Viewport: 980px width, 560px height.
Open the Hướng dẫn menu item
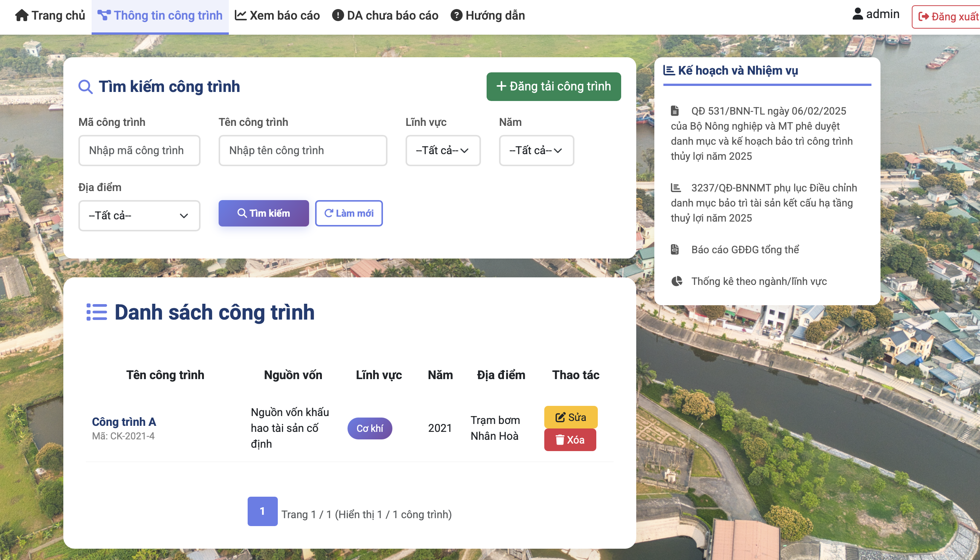[x=495, y=15]
